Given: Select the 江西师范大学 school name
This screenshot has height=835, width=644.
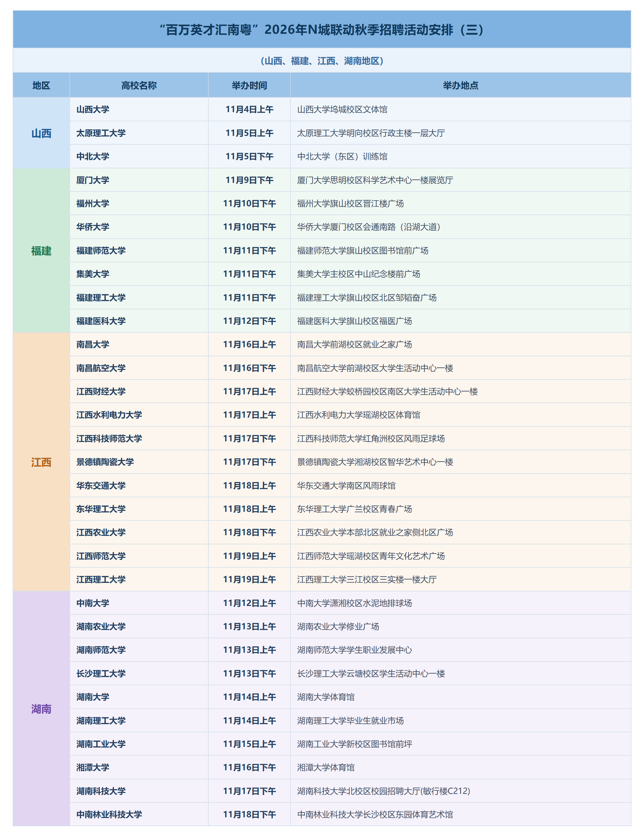Looking at the screenshot, I should click(x=101, y=556).
